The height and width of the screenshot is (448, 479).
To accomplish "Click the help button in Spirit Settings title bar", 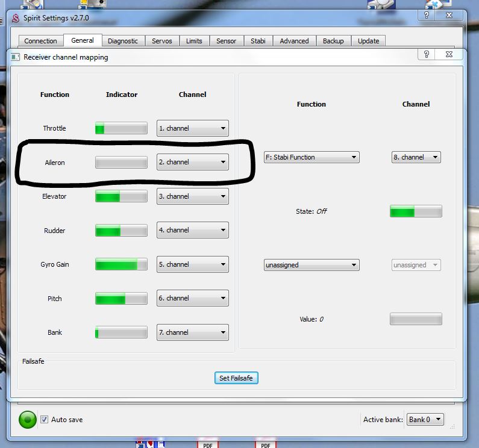I will pyautogui.click(x=427, y=16).
